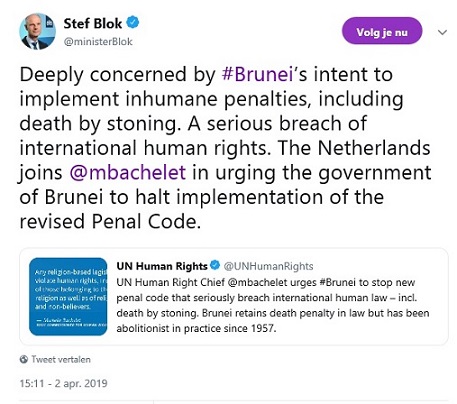Open the @mbachelet mention in tweet text
The height and width of the screenshot is (404, 457).
click(x=128, y=173)
